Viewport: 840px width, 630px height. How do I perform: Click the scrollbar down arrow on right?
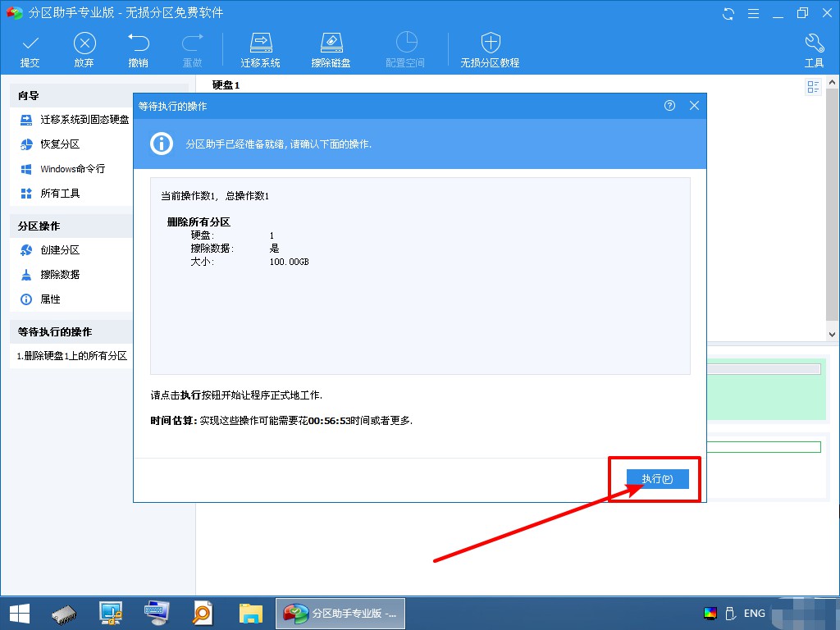point(832,335)
